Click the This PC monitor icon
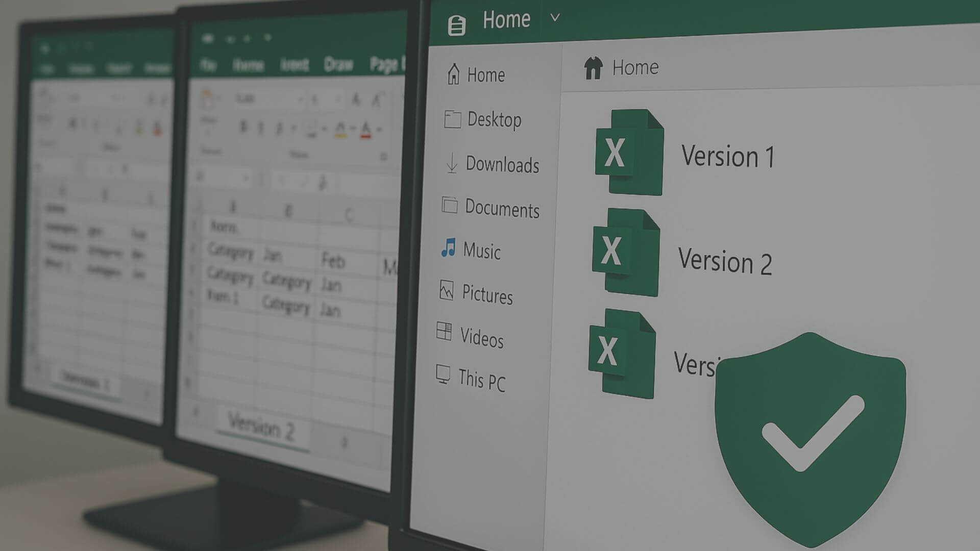The image size is (980, 551). coord(443,374)
